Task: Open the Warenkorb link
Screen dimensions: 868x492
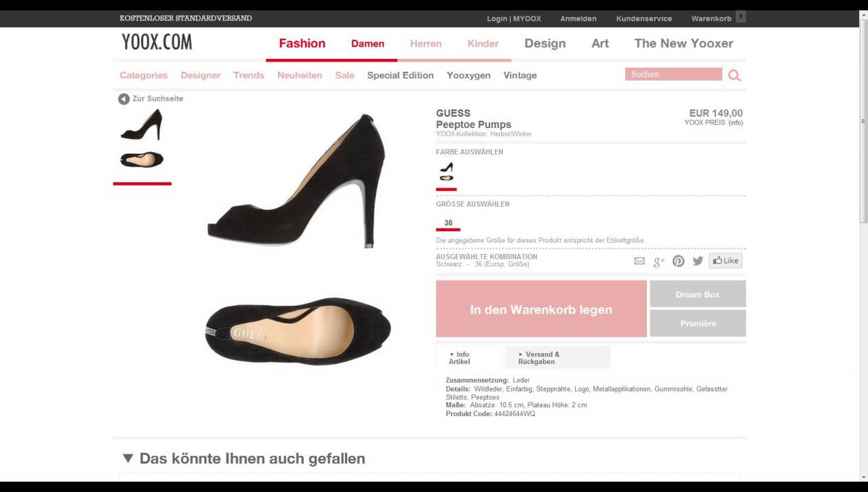Action: [711, 19]
